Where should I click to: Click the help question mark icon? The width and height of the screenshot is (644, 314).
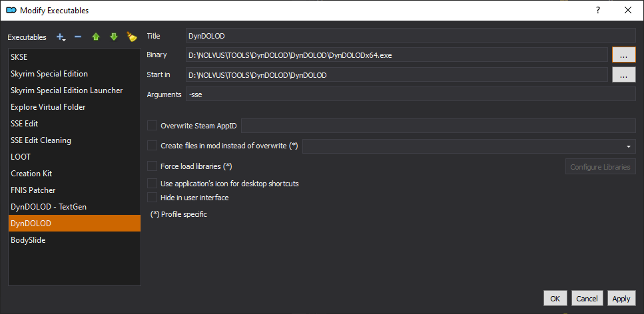599,10
